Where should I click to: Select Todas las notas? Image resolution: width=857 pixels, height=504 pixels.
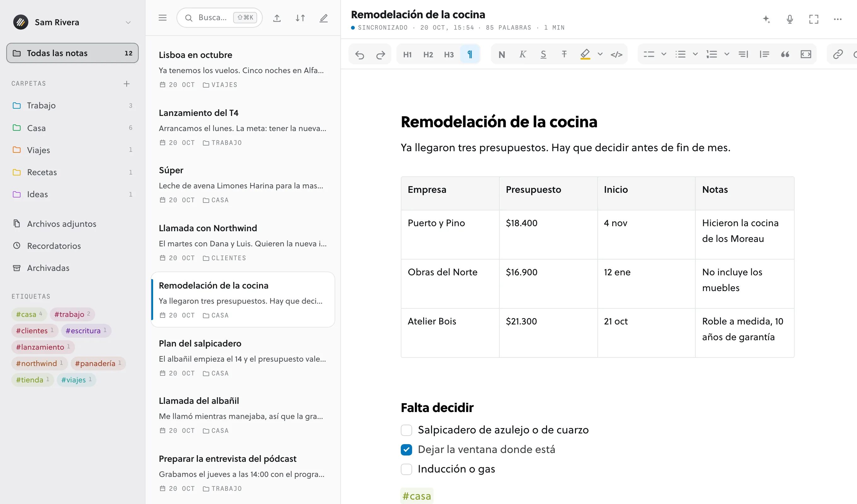(72, 53)
